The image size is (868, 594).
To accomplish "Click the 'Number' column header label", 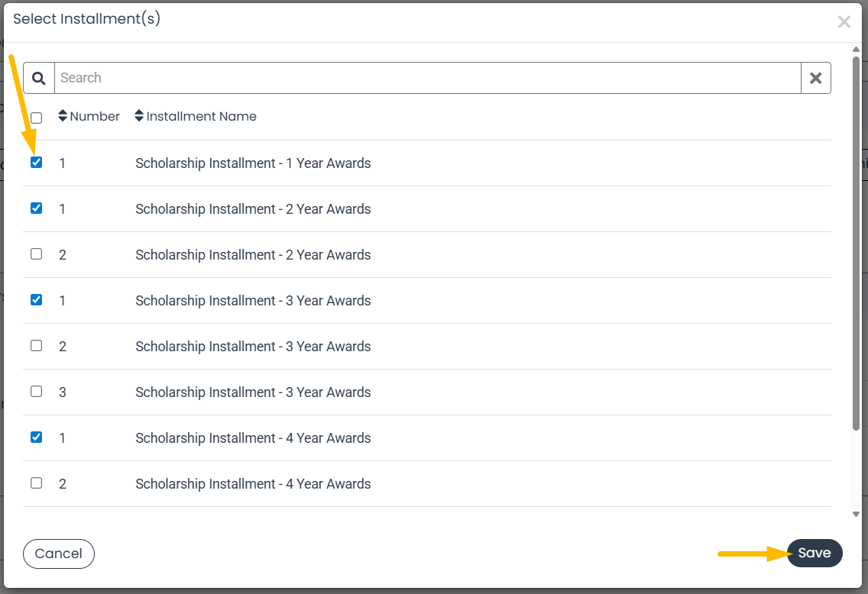I will [95, 116].
